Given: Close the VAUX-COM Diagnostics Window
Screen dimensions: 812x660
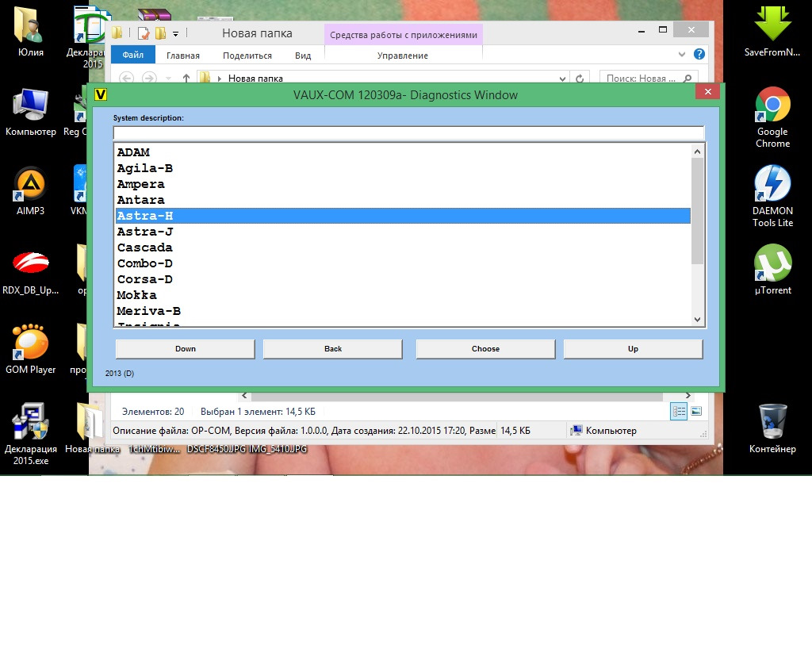Looking at the screenshot, I should (x=708, y=92).
